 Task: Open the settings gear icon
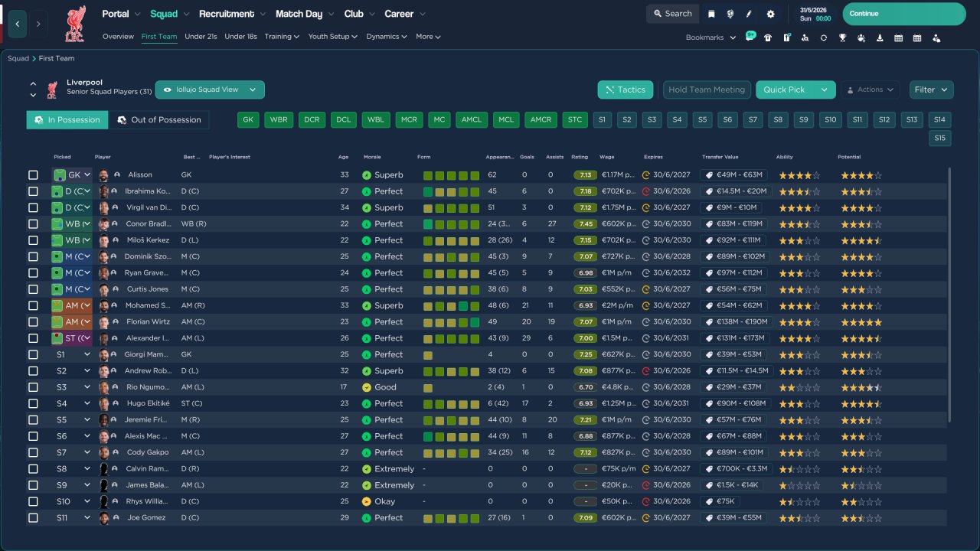770,14
